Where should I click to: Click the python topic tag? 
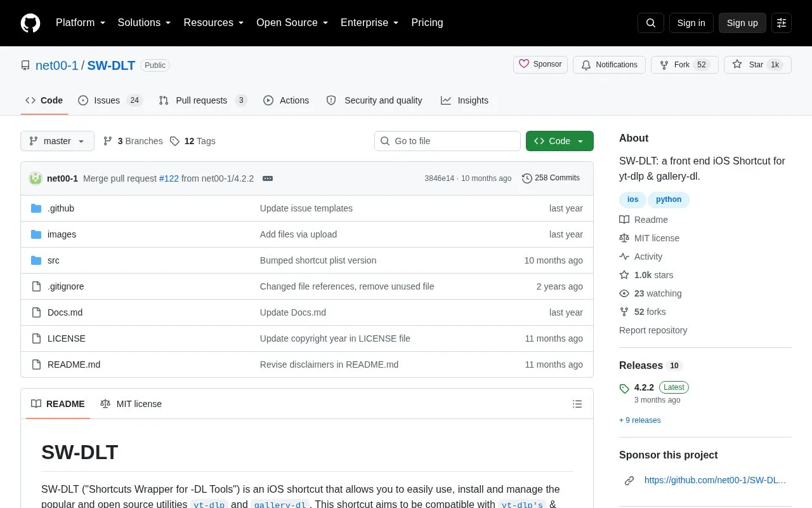(669, 199)
